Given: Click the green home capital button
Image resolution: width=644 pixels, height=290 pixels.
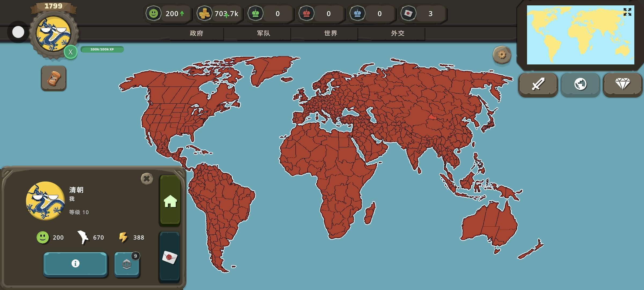Looking at the screenshot, I should pyautogui.click(x=170, y=201).
